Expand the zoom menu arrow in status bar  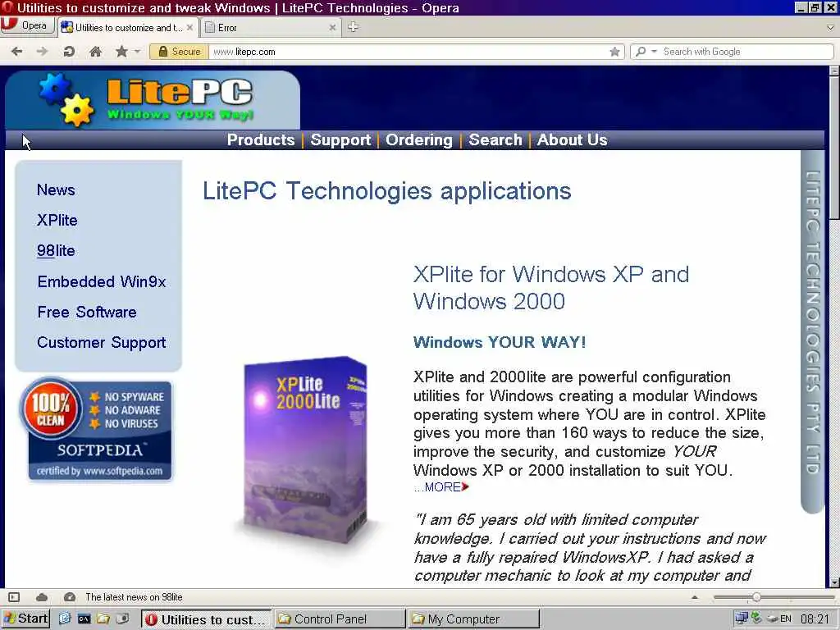[695, 597]
